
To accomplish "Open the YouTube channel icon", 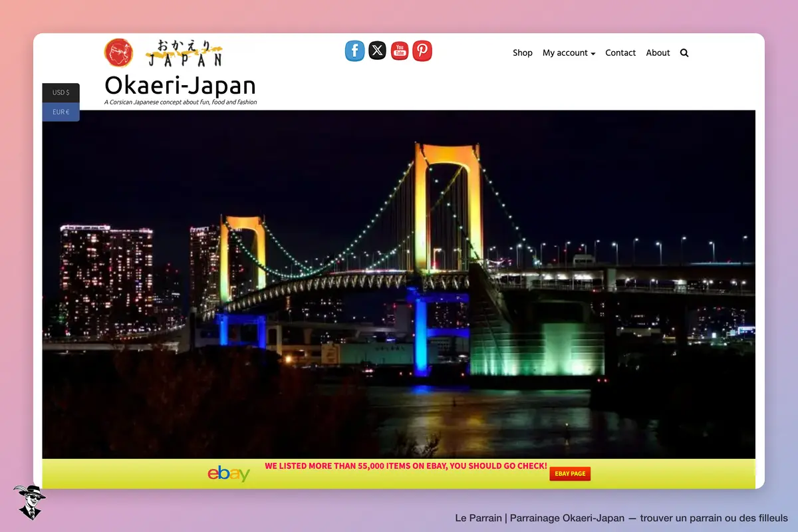I will (x=400, y=51).
